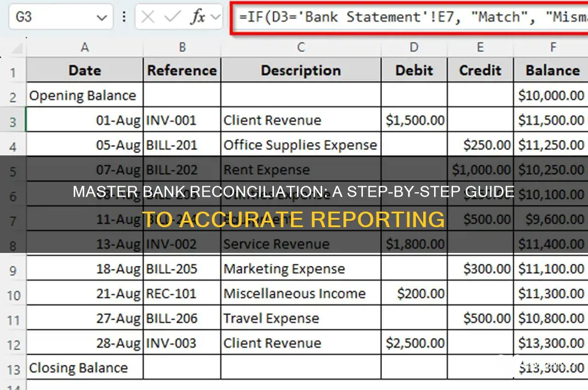588x390 pixels.
Task: Select the '27-Aug' date cell
Action: pos(85,318)
